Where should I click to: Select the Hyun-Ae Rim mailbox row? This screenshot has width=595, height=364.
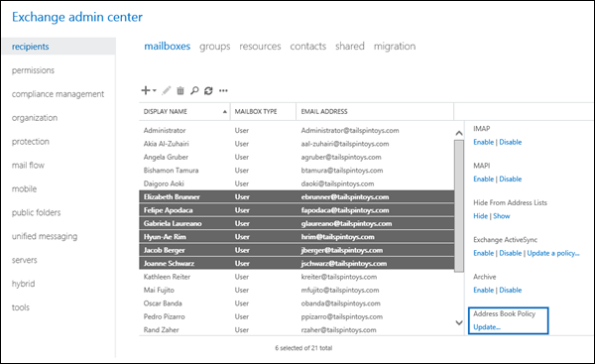point(297,237)
